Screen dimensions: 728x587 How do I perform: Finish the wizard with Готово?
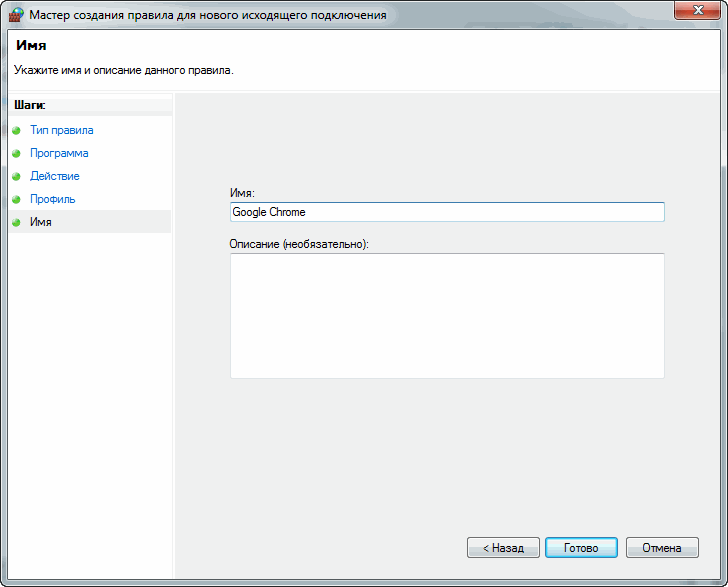tap(581, 548)
